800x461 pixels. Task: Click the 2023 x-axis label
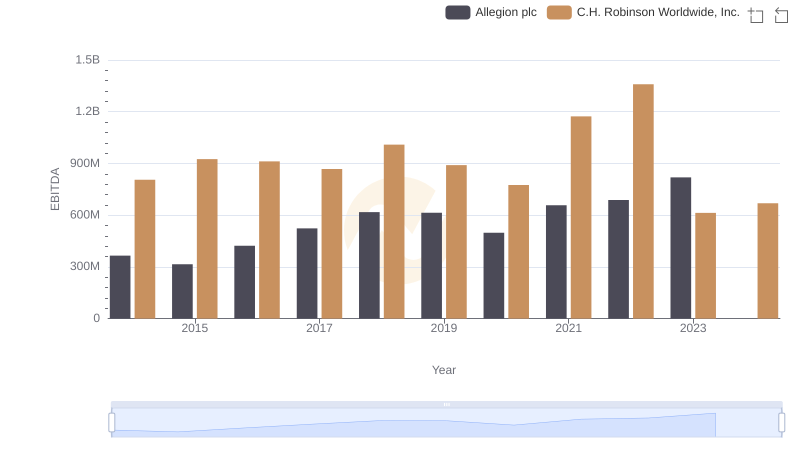693,328
